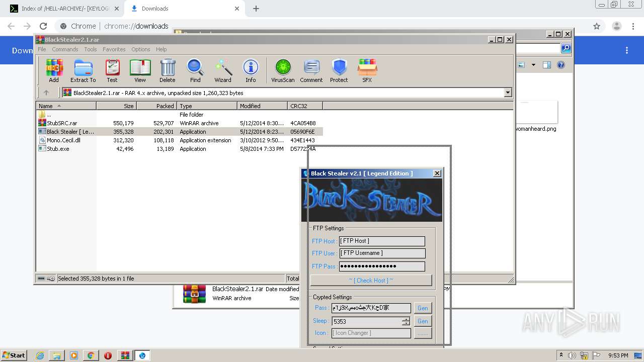The height and width of the screenshot is (362, 644).
Task: Click Internet Explorer in the taskbar
Action: [x=40, y=355]
